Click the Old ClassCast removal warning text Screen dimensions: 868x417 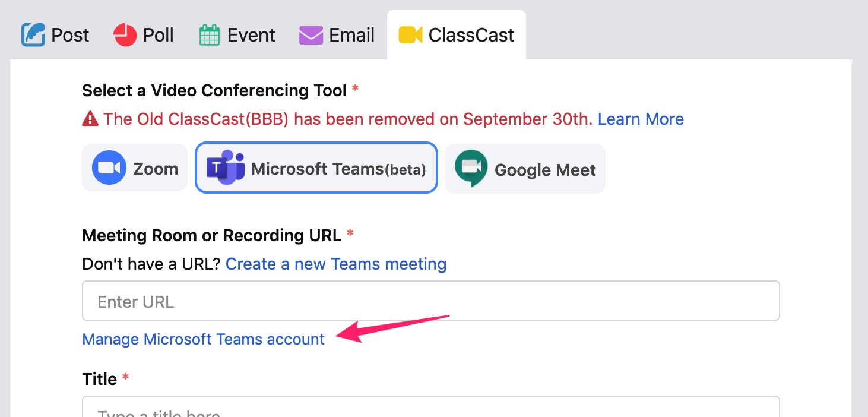click(348, 119)
